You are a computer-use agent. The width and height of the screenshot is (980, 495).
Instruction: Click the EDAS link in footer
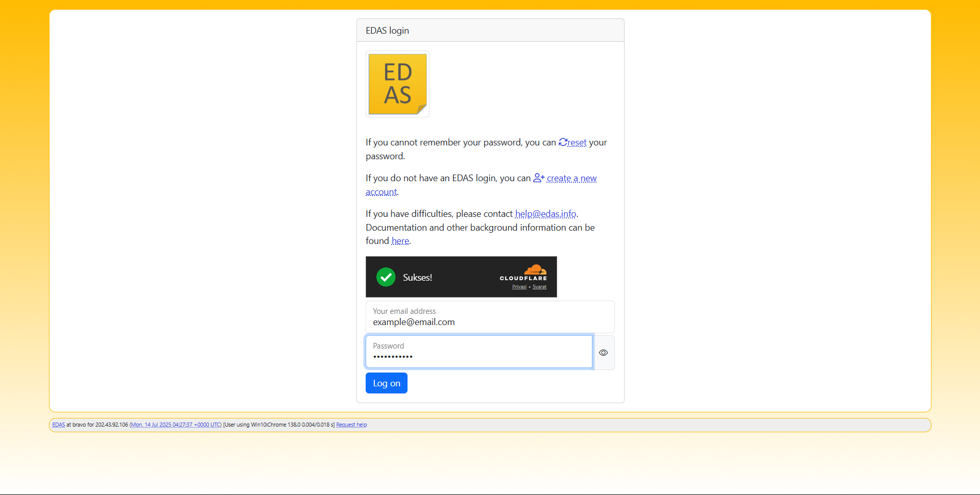(58, 425)
